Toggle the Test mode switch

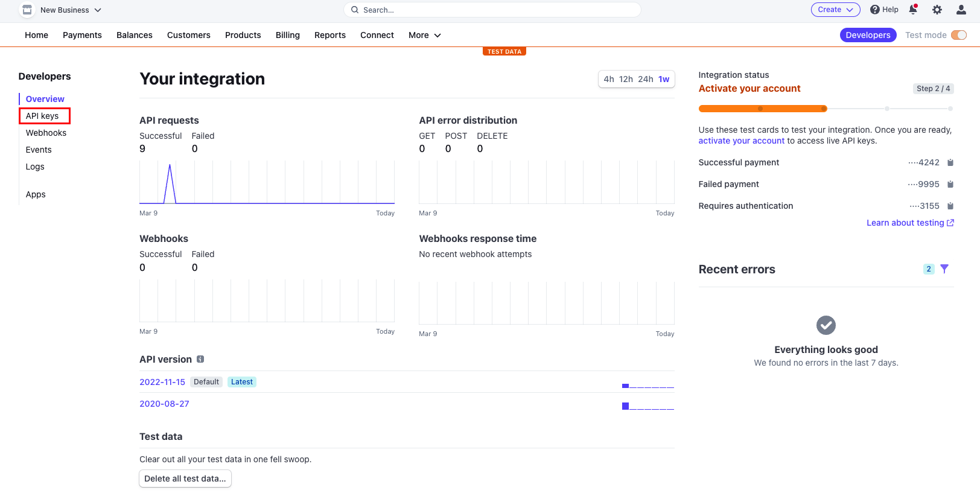pos(958,35)
